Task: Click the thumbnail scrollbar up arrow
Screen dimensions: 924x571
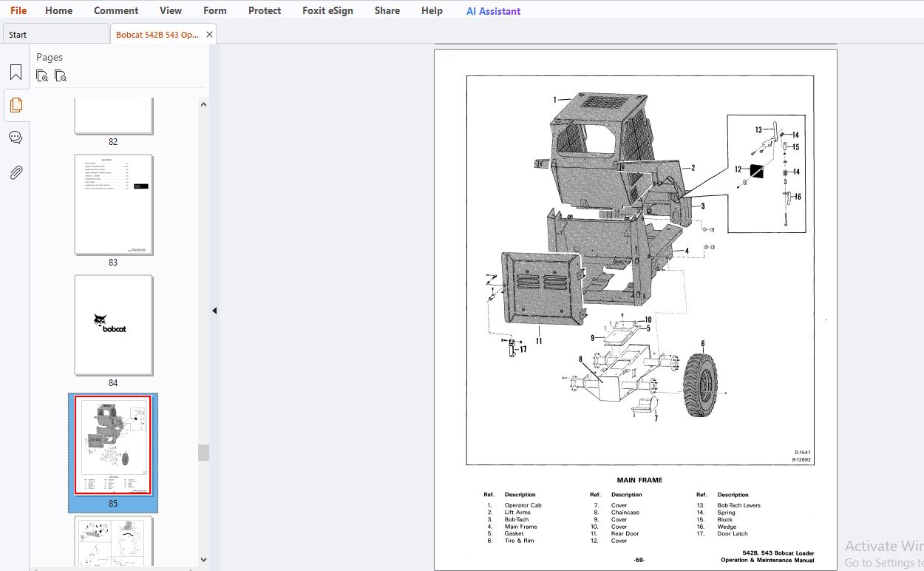Action: 203,104
